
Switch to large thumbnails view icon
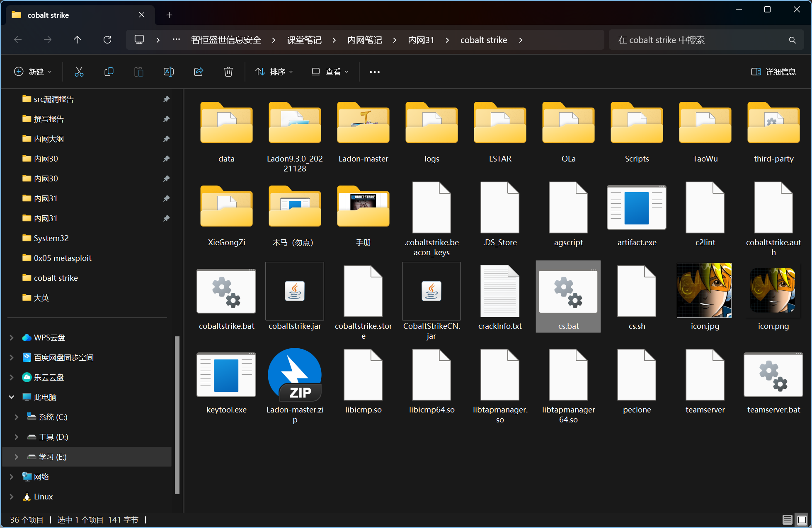pos(802,520)
